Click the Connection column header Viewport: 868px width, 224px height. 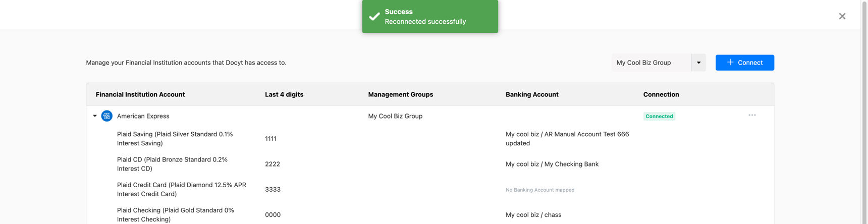tap(661, 94)
